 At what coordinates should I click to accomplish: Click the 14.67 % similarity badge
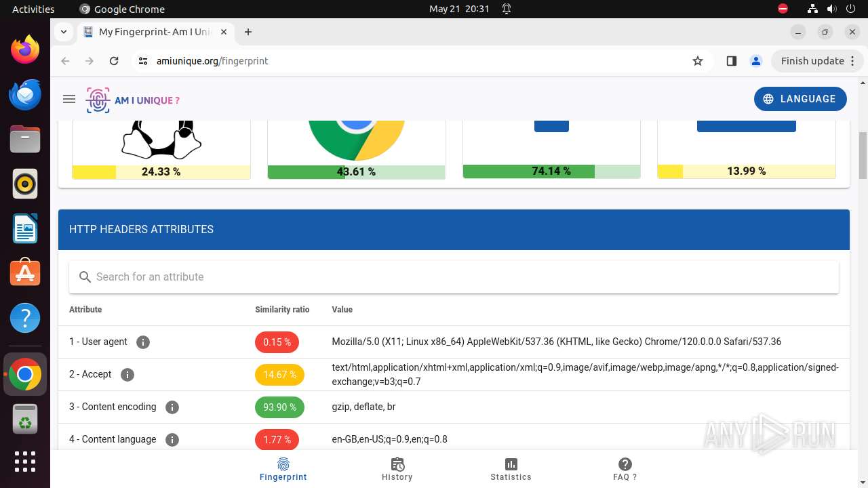pos(279,375)
